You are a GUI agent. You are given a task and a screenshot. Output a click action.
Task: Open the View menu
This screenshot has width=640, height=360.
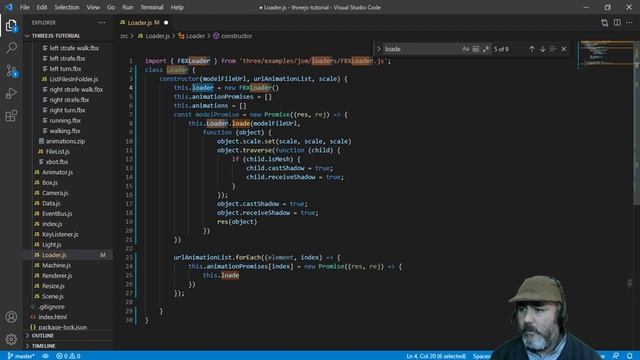[93, 7]
